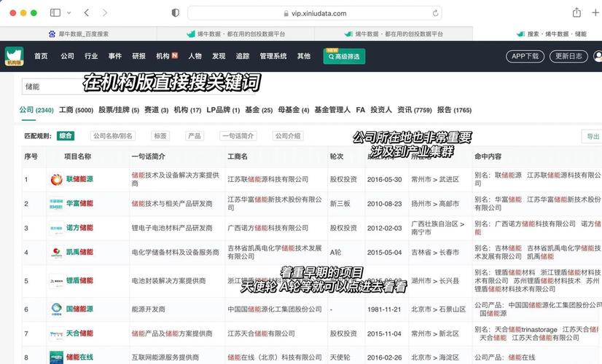Go forward with the browser forward arrow

tap(104, 12)
